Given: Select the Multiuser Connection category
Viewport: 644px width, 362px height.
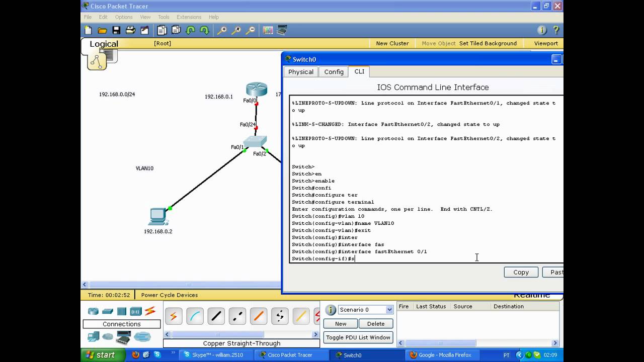Looking at the screenshot, I should click(x=142, y=337).
